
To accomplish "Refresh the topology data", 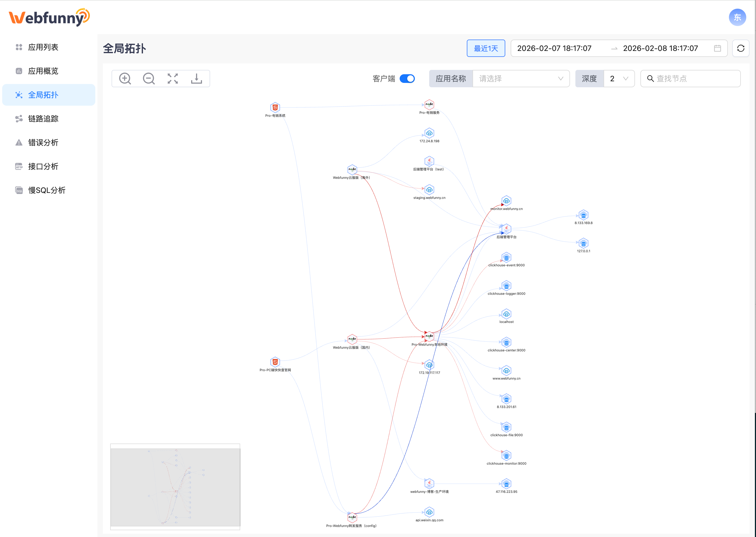I will 741,48.
